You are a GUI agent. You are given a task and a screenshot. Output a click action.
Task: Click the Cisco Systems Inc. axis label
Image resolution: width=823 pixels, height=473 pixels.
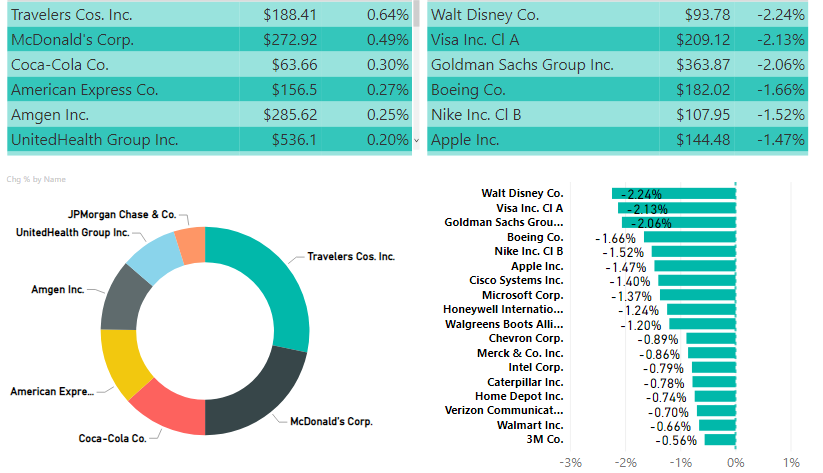[x=516, y=280]
